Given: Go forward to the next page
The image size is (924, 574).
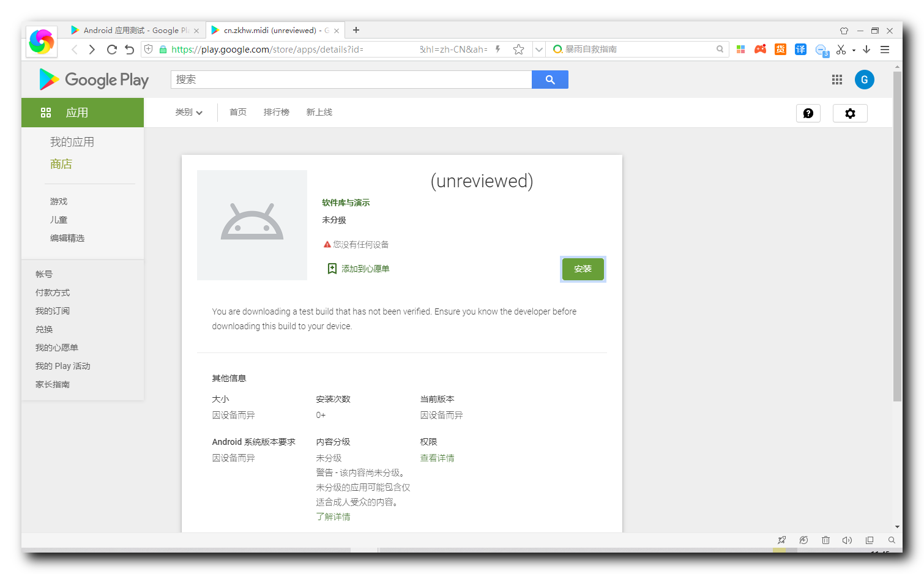Looking at the screenshot, I should coord(92,50).
